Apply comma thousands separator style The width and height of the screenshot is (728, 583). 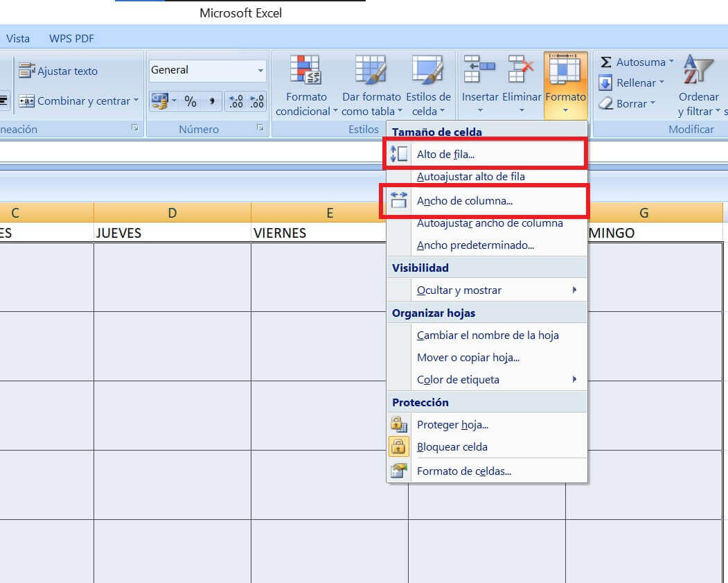click(x=212, y=101)
